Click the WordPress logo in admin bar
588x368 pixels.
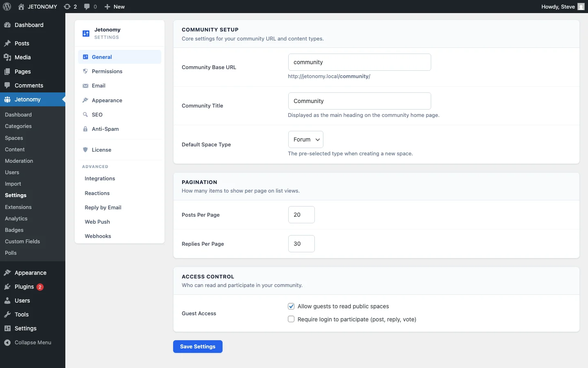click(7, 7)
